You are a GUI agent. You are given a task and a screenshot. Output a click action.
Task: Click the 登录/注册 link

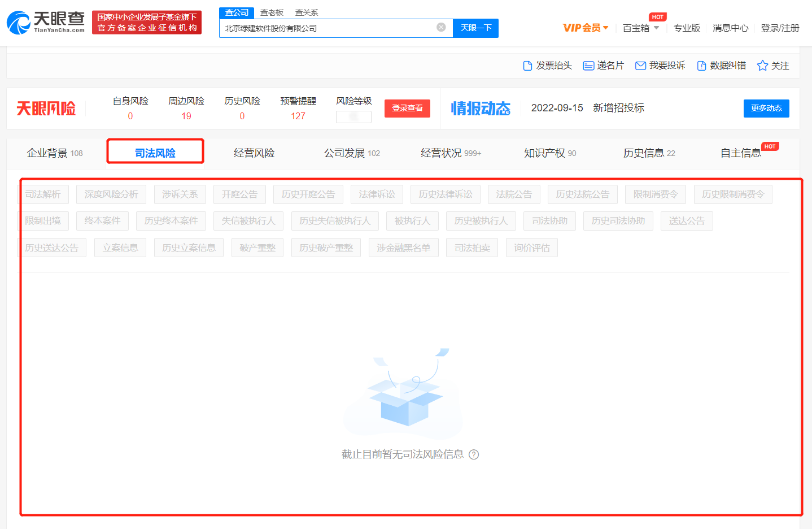pyautogui.click(x=780, y=28)
